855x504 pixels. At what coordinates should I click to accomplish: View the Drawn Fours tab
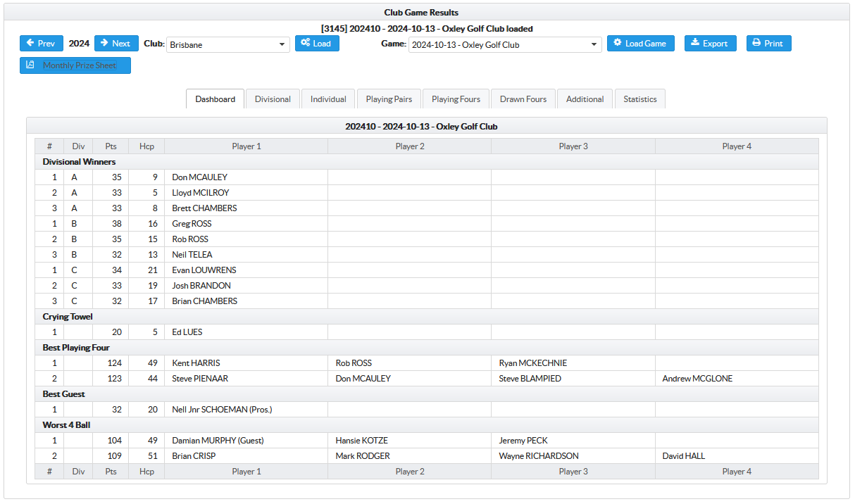pyautogui.click(x=523, y=99)
